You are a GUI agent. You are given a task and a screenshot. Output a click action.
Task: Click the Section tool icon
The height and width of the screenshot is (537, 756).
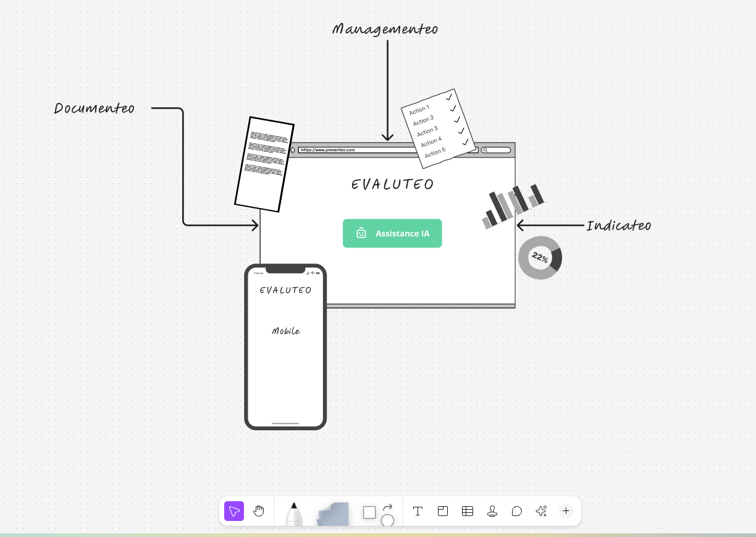point(443,511)
